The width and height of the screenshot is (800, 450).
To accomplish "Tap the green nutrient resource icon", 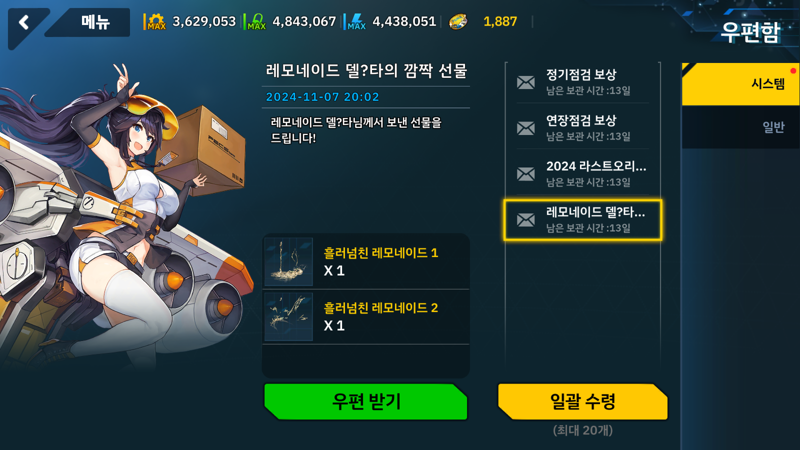I will pos(256,21).
